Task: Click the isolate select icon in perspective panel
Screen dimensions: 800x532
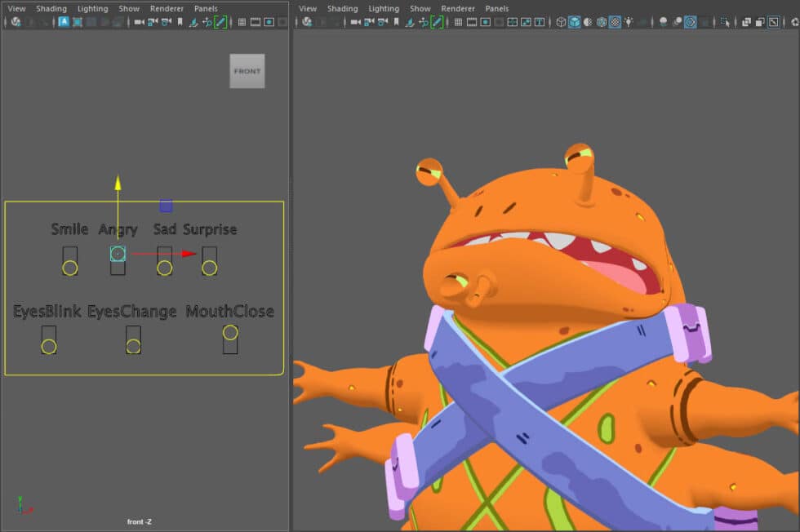Action: [722, 22]
